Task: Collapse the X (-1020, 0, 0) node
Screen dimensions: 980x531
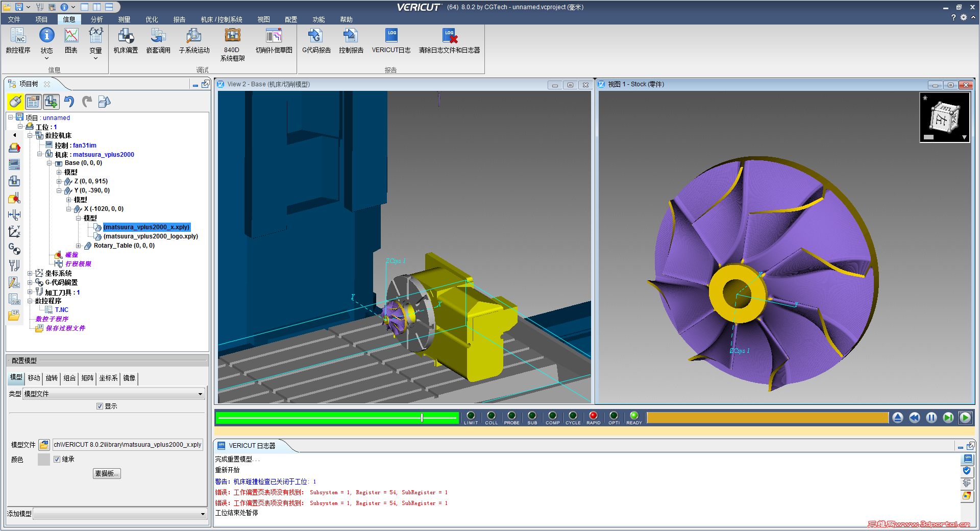Action: point(69,209)
